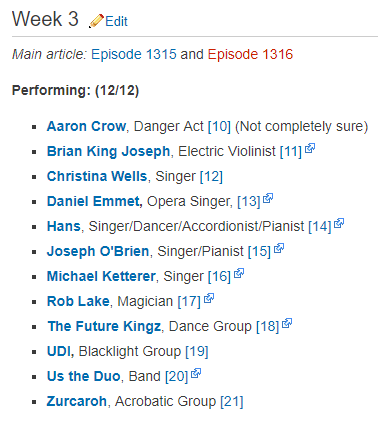Click external link icon after Us the Duo reference
Viewport: 378px width, 423px height.
(196, 373)
